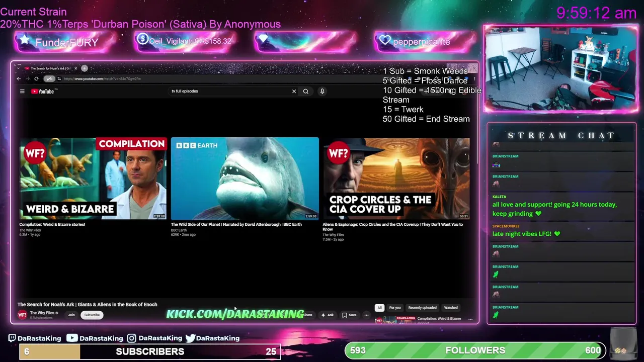This screenshot has height=362, width=644.
Task: Open the tab search chevron in browser
Action: point(18,68)
